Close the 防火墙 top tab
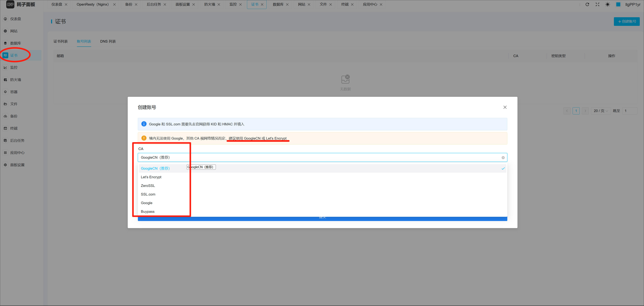The height and width of the screenshot is (306, 644). (219, 5)
